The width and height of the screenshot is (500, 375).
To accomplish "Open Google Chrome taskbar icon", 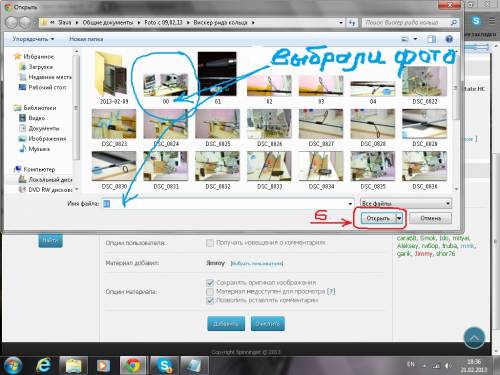I will tap(133, 365).
